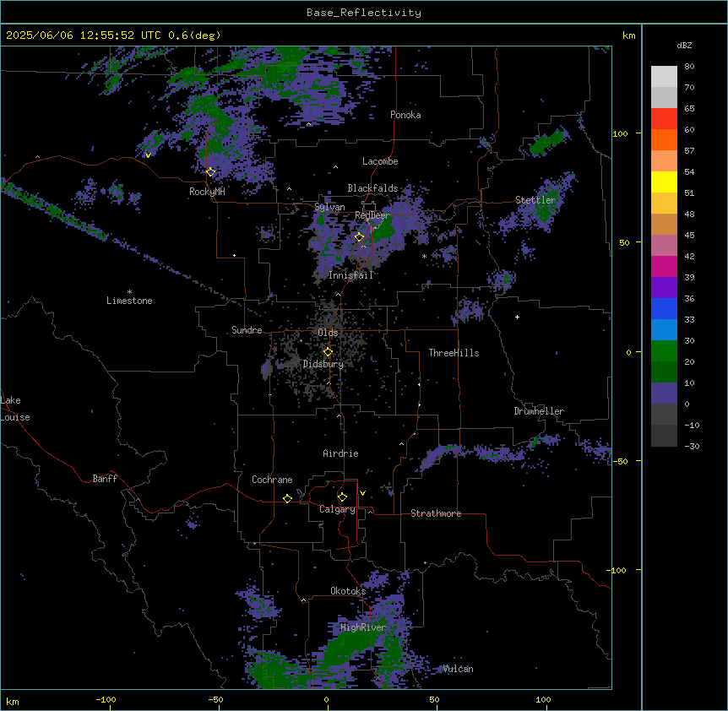Select the ThreeHills label

[x=454, y=353]
